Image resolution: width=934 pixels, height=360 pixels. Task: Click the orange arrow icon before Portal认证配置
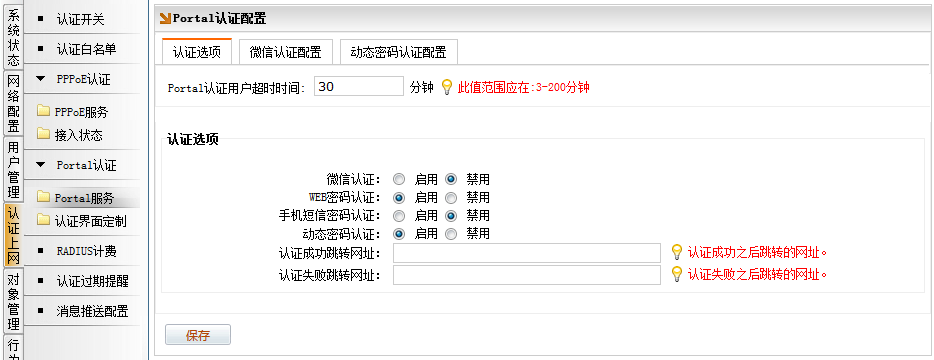(166, 19)
